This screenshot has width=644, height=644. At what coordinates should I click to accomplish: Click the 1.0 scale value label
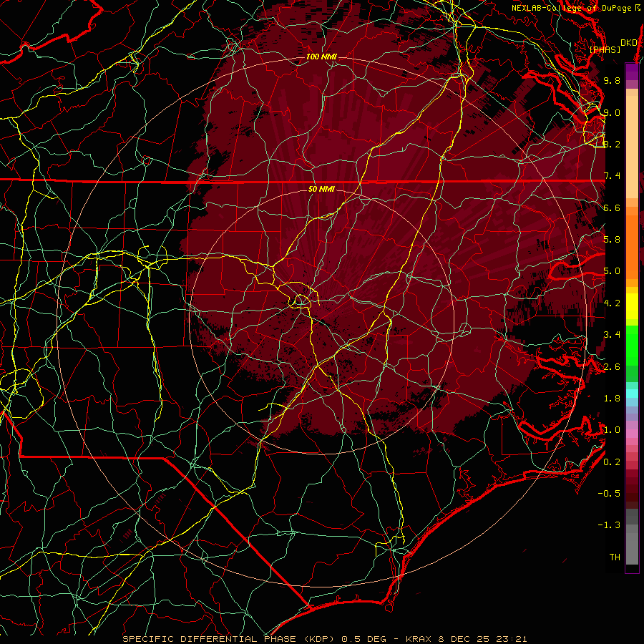[x=612, y=430]
